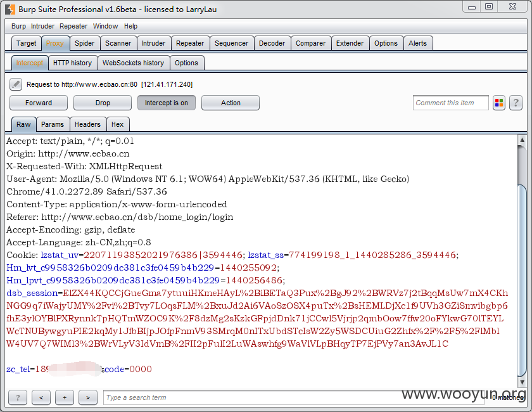The width and height of the screenshot is (532, 412).
Task: Click the Referer header line
Action: coord(120,217)
